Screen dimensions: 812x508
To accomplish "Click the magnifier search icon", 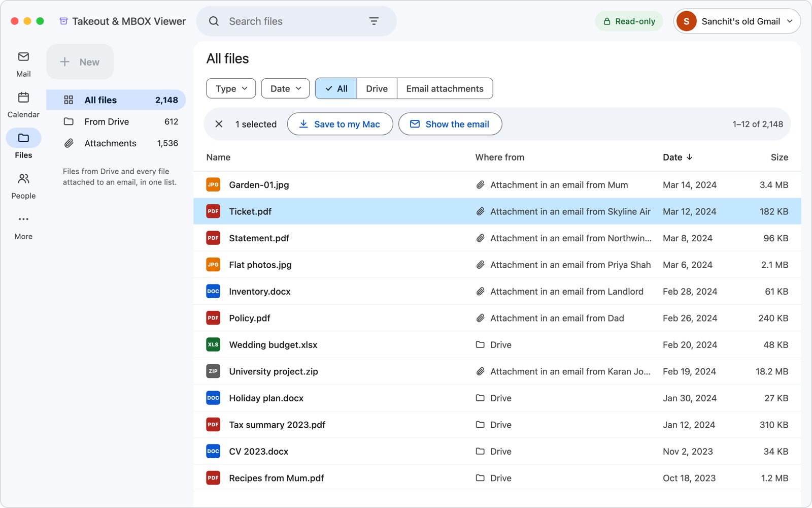I will pyautogui.click(x=214, y=21).
